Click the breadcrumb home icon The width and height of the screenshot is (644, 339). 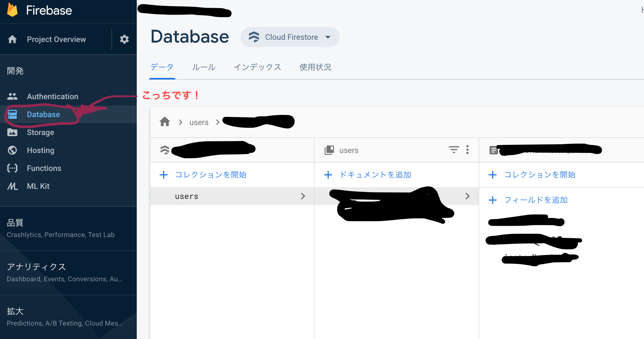coord(165,122)
